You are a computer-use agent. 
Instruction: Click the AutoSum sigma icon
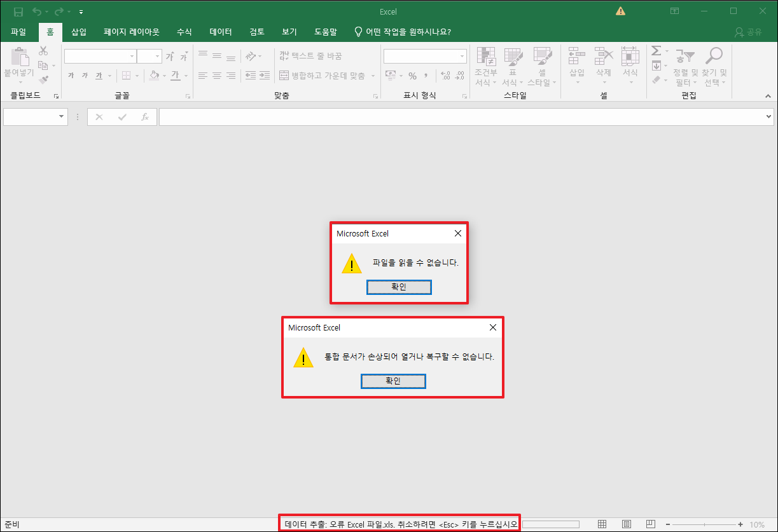pyautogui.click(x=656, y=51)
